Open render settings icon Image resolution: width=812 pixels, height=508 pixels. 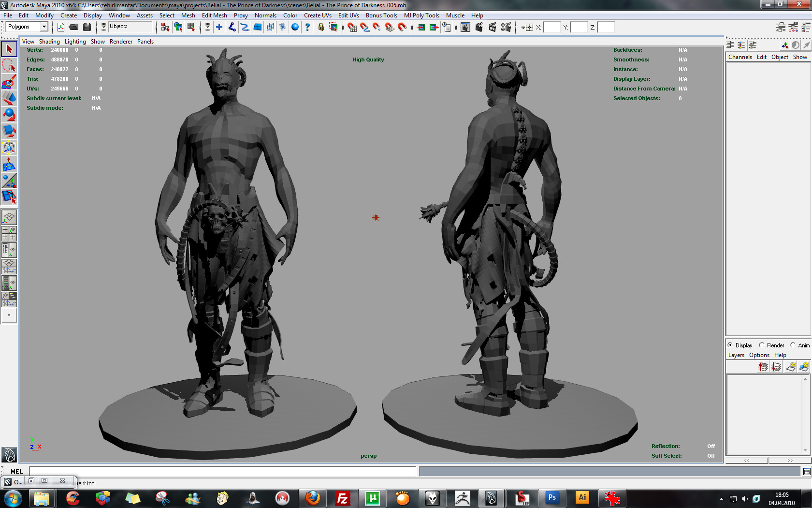506,27
